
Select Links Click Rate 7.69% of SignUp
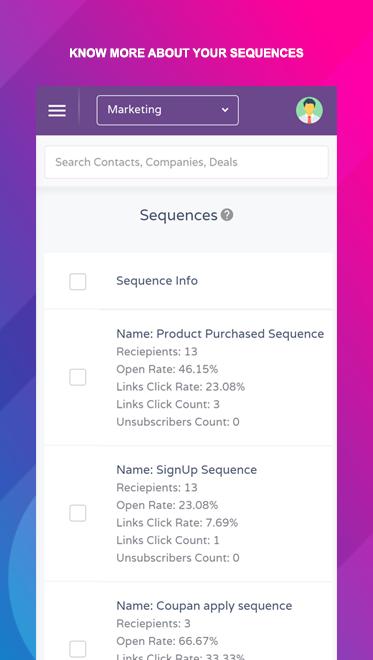(177, 523)
